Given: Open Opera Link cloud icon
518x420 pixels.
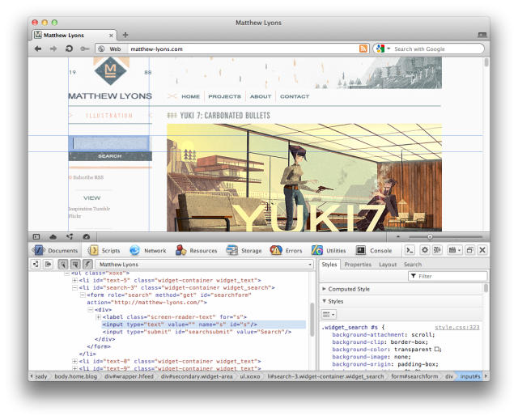Looking at the screenshot, I should (x=53, y=237).
